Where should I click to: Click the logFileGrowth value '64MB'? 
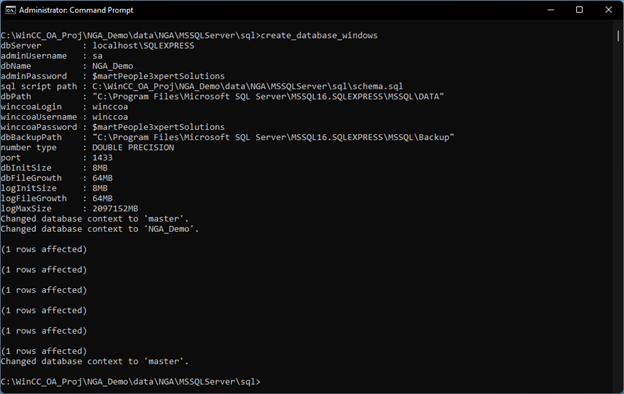click(x=102, y=199)
